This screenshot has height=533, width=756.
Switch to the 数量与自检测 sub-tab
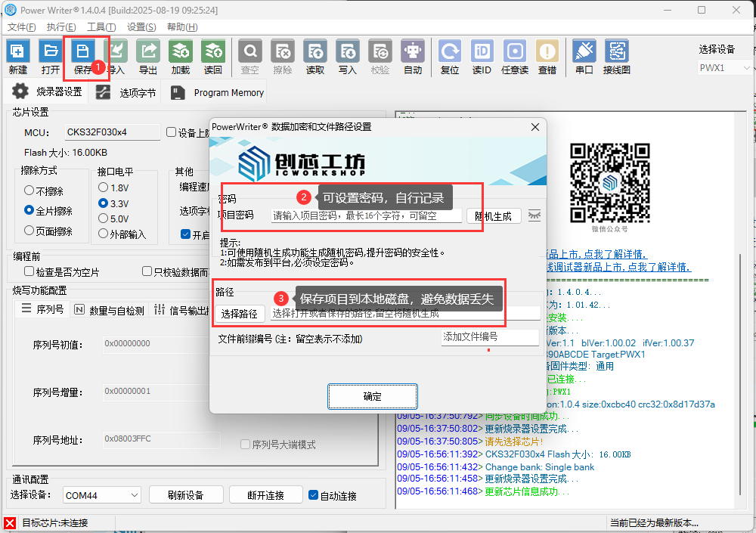pos(110,310)
